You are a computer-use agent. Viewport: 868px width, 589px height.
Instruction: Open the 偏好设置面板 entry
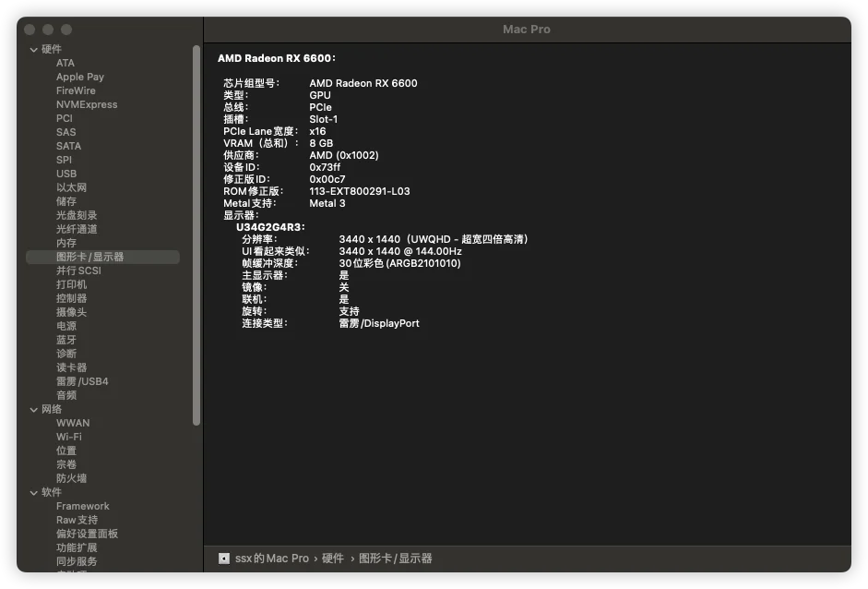87,535
